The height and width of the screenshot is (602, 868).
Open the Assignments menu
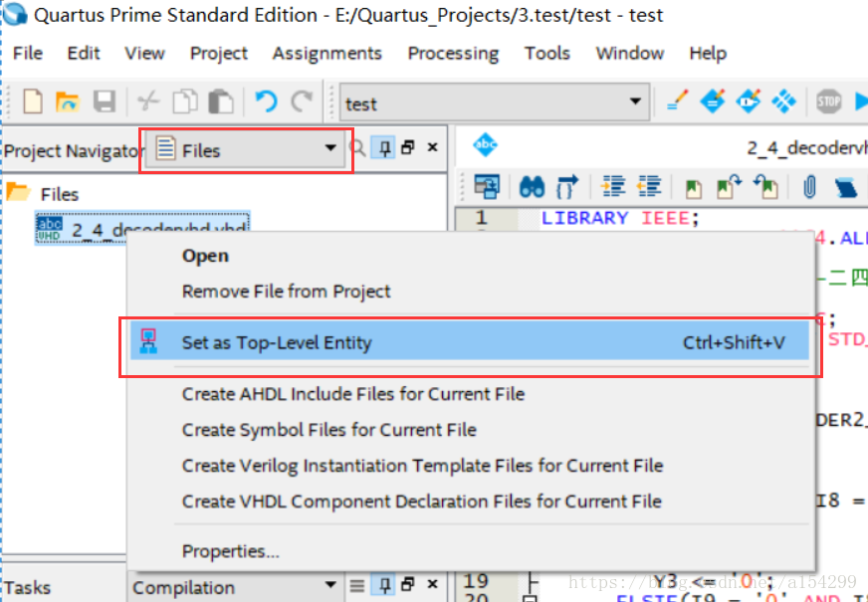coord(327,54)
